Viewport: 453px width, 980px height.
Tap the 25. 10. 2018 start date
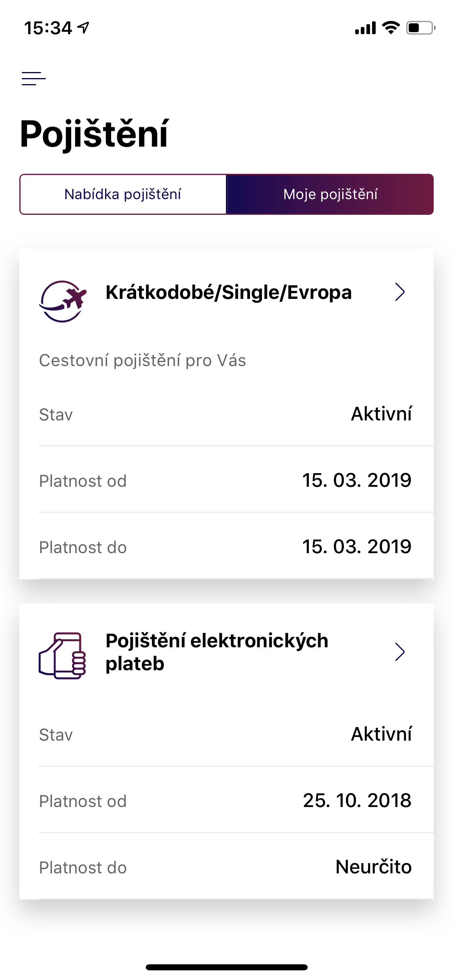tap(357, 801)
